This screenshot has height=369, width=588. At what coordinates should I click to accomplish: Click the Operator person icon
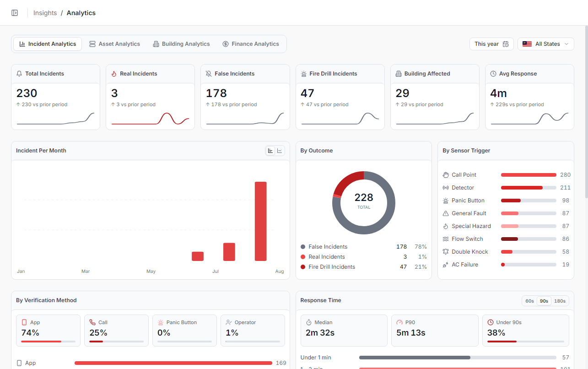[x=229, y=322]
